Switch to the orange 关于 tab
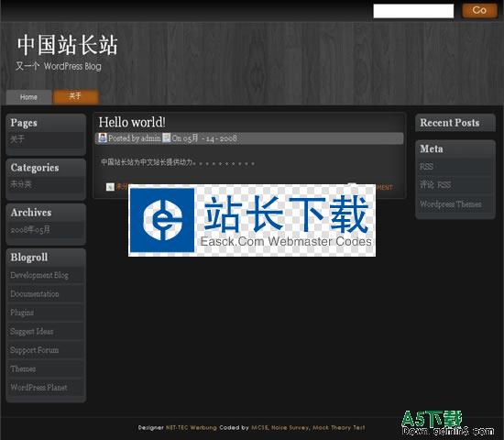This screenshot has height=440, width=504. coord(75,96)
